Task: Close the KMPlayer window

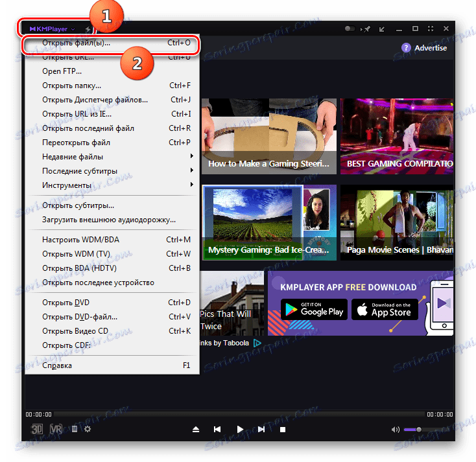Action: (x=446, y=29)
